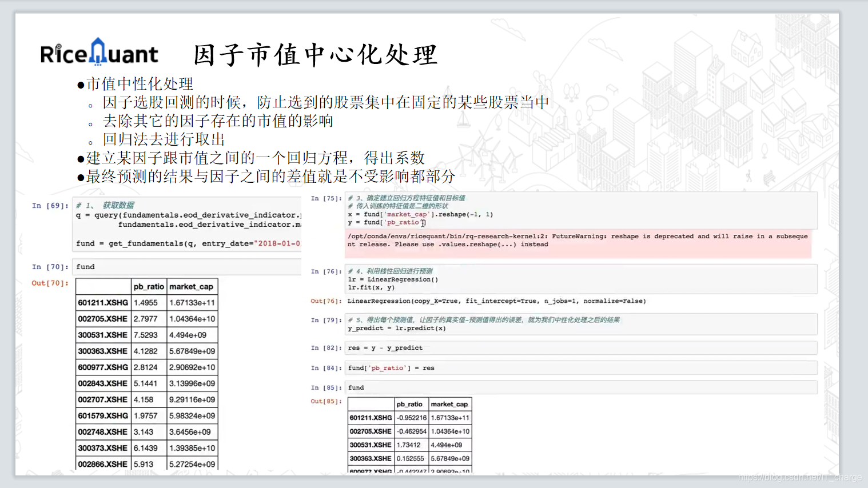Image resolution: width=868 pixels, height=488 pixels.
Task: Click the value 9.29116e+09 in market_cap column
Action: point(192,399)
